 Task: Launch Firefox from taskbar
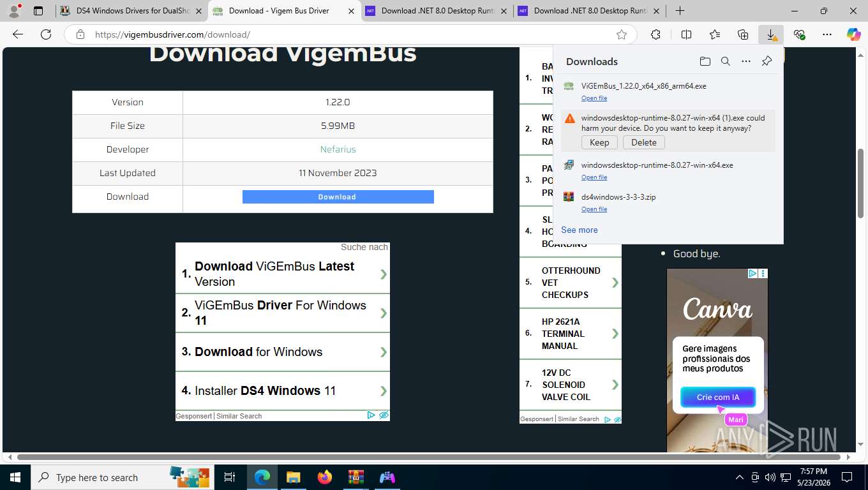(x=325, y=477)
